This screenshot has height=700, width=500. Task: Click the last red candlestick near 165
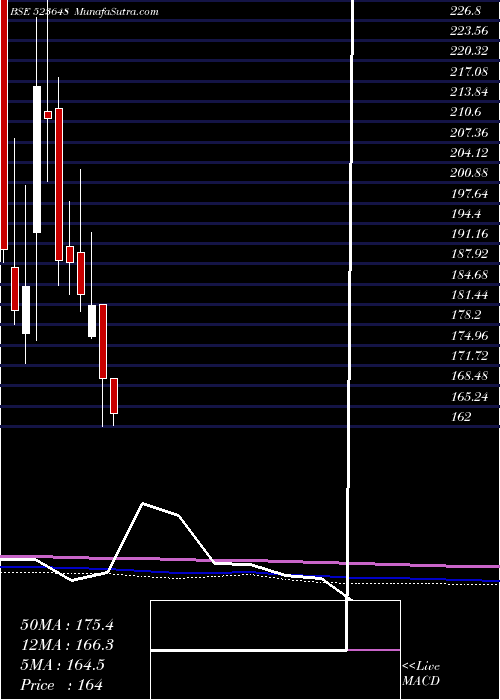114,396
